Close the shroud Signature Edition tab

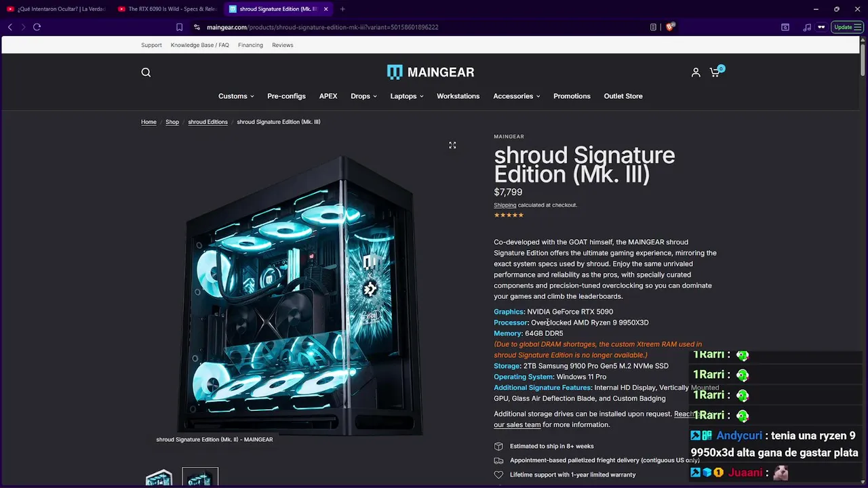326,9
